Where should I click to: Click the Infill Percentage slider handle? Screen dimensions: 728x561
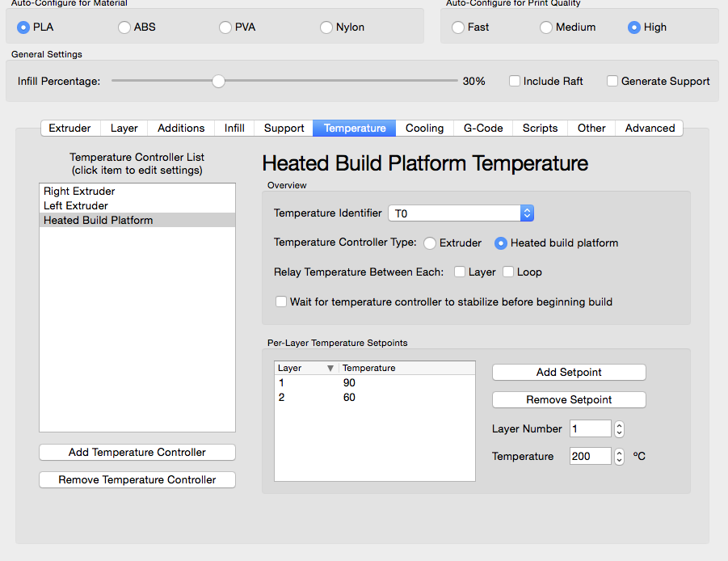(x=218, y=81)
